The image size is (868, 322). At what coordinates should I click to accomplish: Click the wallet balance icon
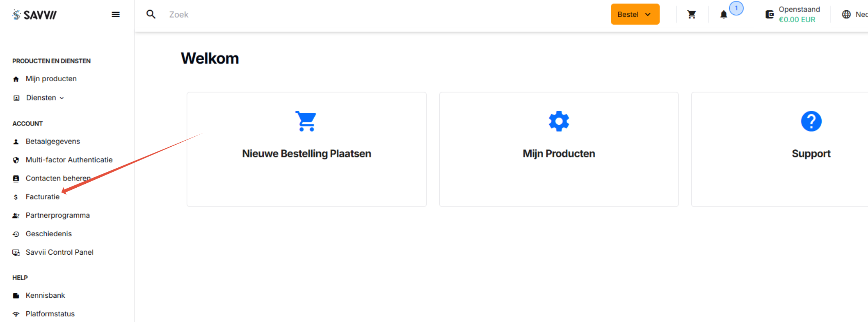(x=769, y=15)
